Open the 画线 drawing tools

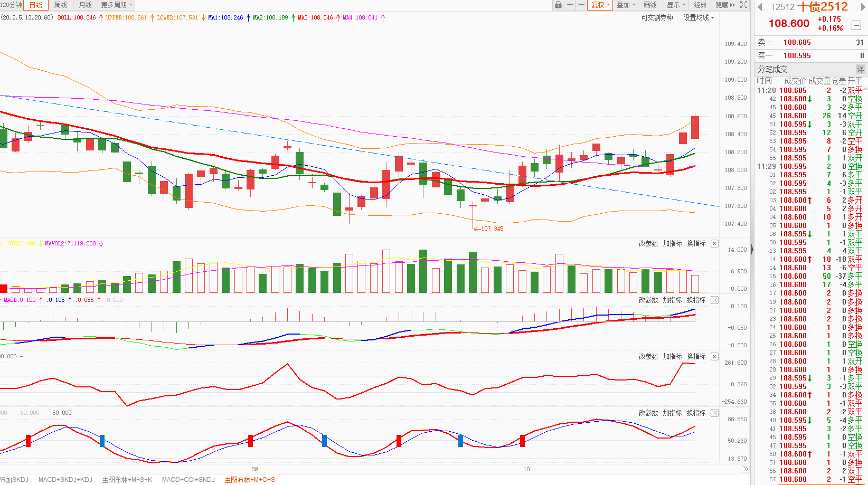pyautogui.click(x=650, y=5)
